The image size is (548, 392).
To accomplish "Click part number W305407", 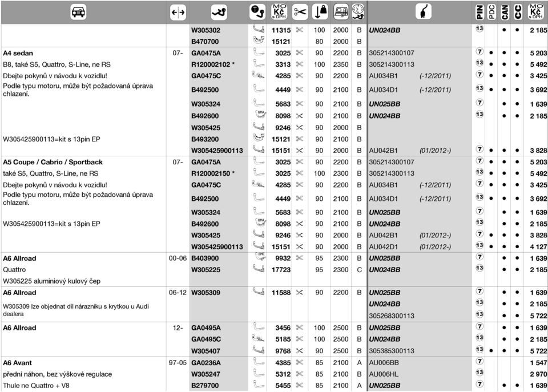I will 205,351.
